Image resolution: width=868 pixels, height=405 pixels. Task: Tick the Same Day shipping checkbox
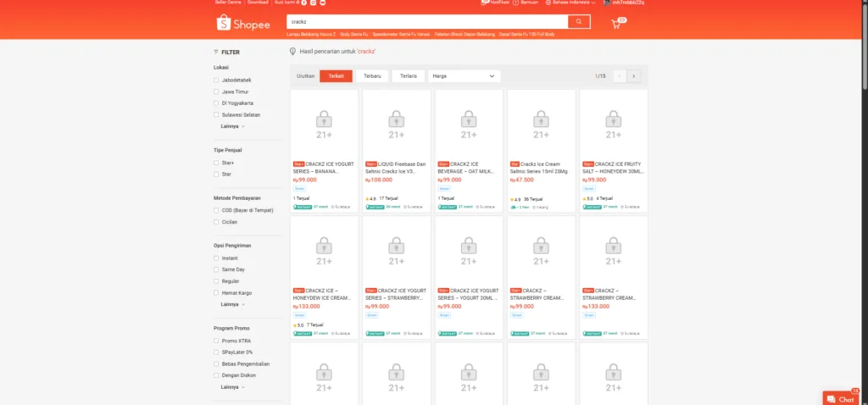pyautogui.click(x=216, y=269)
